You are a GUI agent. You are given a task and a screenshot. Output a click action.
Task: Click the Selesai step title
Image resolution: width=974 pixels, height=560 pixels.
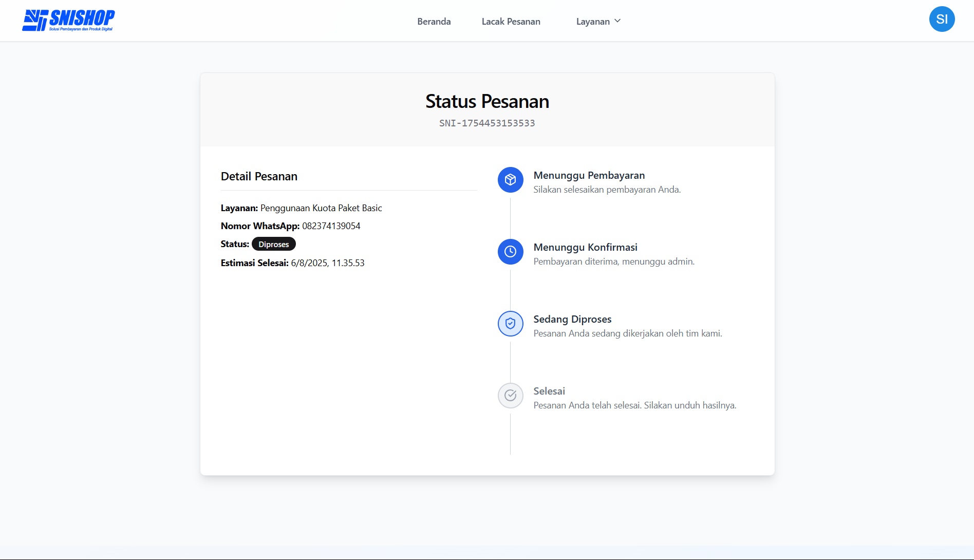[549, 391]
